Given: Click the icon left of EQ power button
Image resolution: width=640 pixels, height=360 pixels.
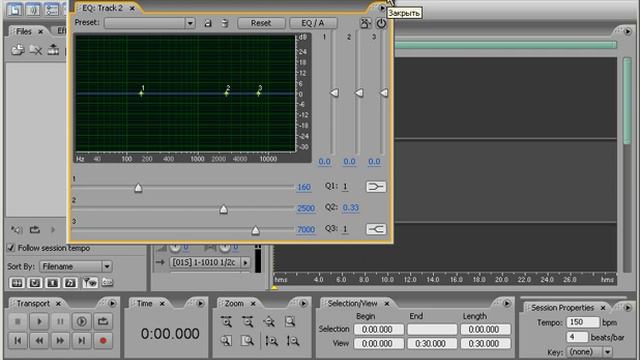Looking at the screenshot, I should coord(365,23).
